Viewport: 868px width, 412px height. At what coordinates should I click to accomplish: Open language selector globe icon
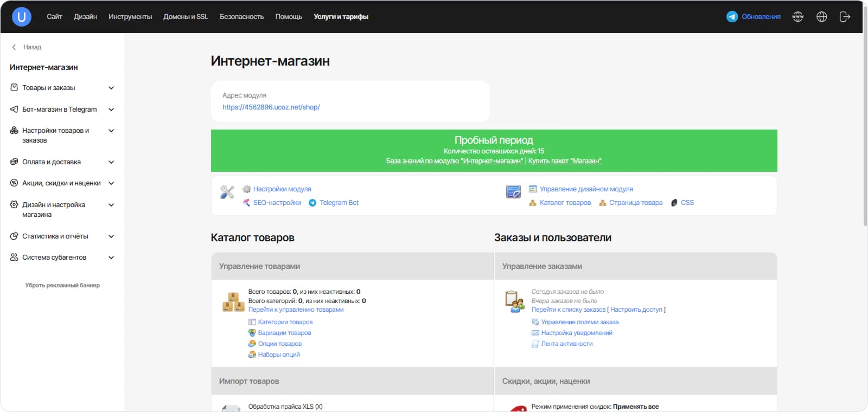coord(821,17)
